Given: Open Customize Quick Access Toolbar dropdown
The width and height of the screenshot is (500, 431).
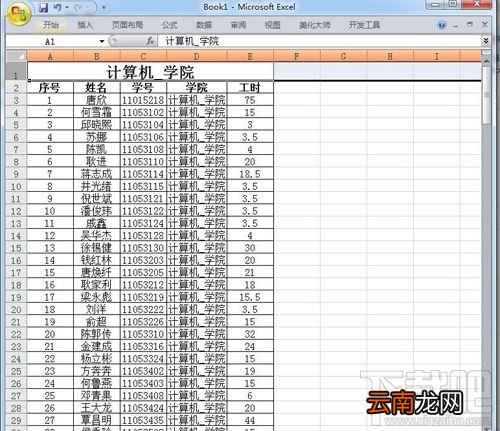Looking at the screenshot, I should (x=104, y=7).
